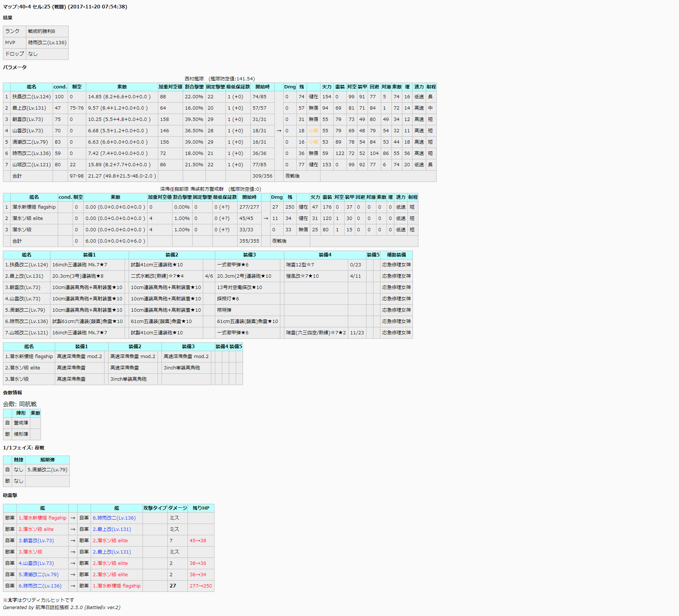The height and width of the screenshot is (616, 679).
Task: Select the orange 小破 status for 山雲改
Action: (x=313, y=131)
